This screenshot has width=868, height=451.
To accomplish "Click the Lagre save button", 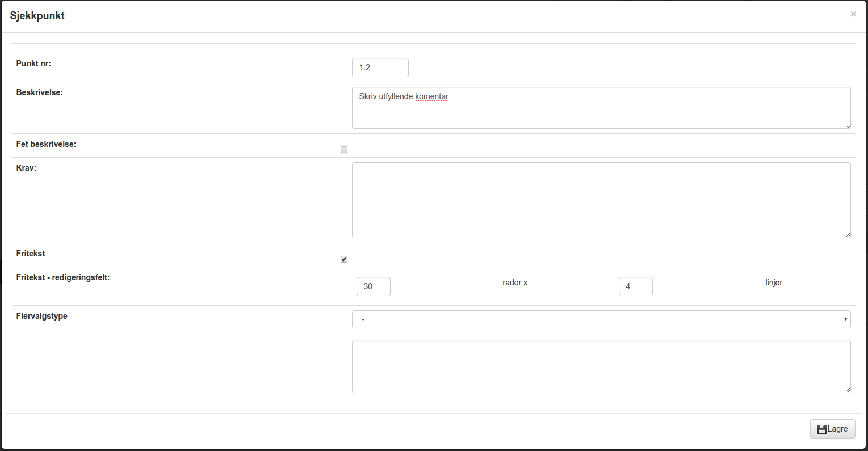I will click(x=832, y=429).
